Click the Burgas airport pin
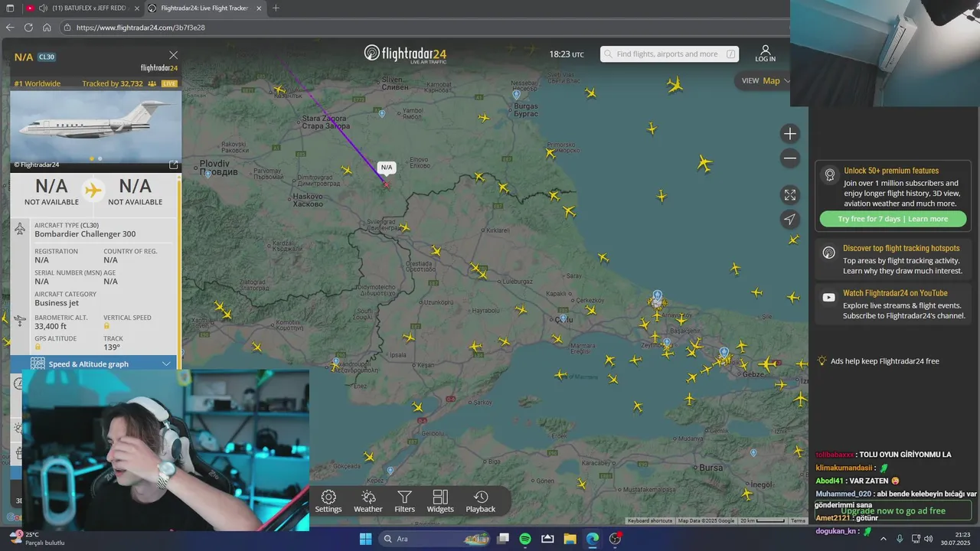This screenshot has width=980, height=551. tap(516, 95)
